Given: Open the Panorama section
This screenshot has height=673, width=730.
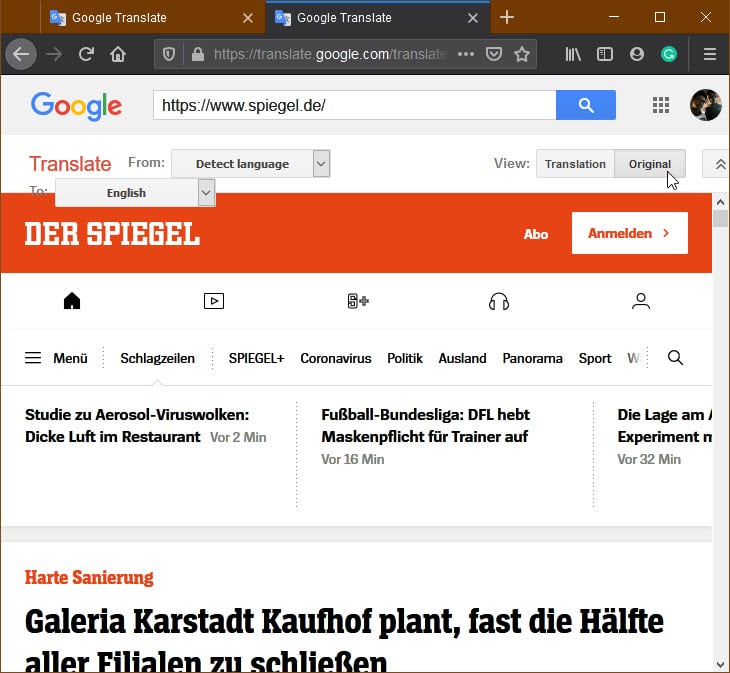Looking at the screenshot, I should coord(533,358).
